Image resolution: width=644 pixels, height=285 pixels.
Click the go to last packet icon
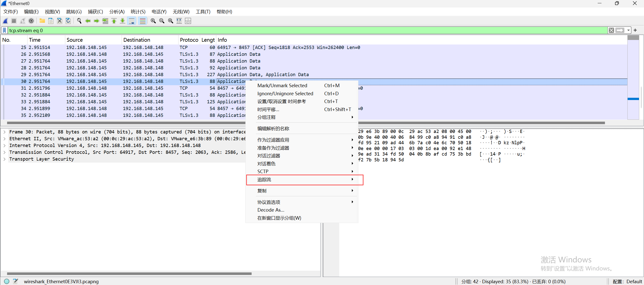click(x=123, y=21)
